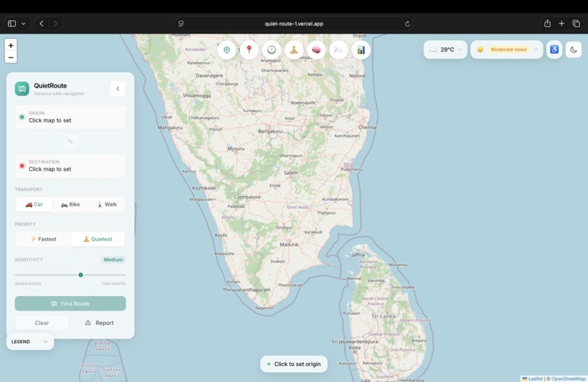Click the Clear button

[42, 323]
